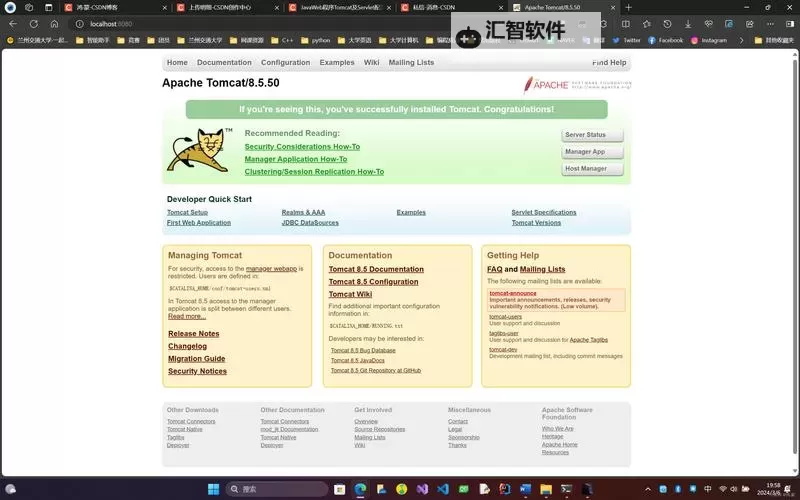Open the JDBC DataSources link
The width and height of the screenshot is (800, 500).
(310, 223)
